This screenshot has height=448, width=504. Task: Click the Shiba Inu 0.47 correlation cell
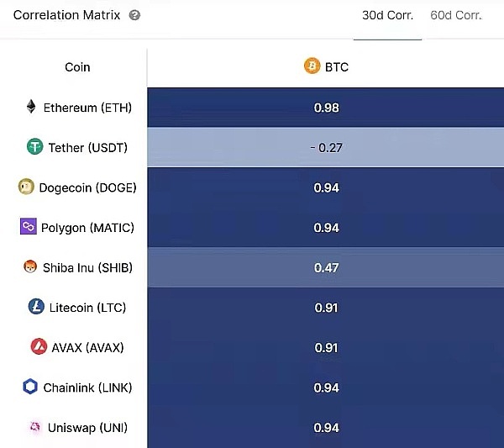325,268
